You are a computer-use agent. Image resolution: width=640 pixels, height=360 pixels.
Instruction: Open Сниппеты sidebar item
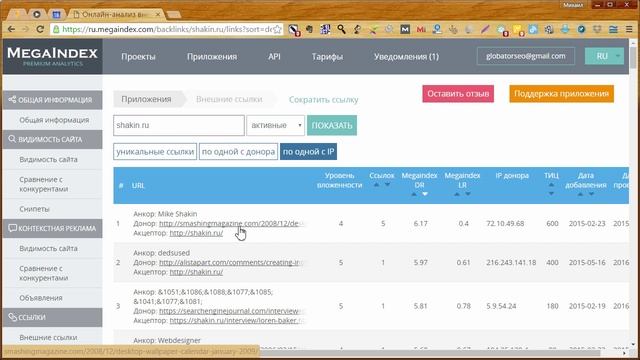[34, 209]
